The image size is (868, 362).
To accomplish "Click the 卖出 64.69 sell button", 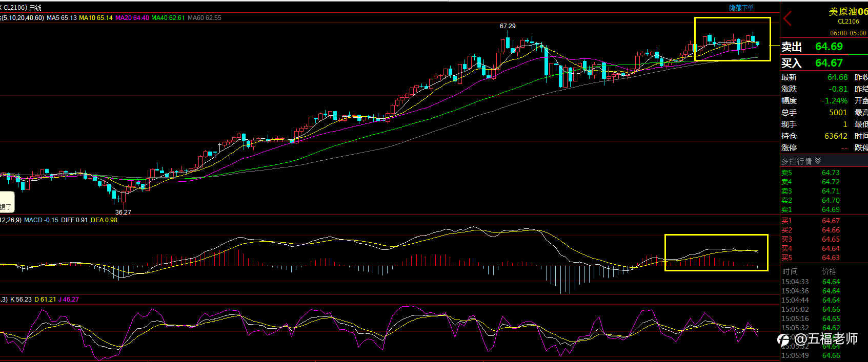I will [x=824, y=47].
